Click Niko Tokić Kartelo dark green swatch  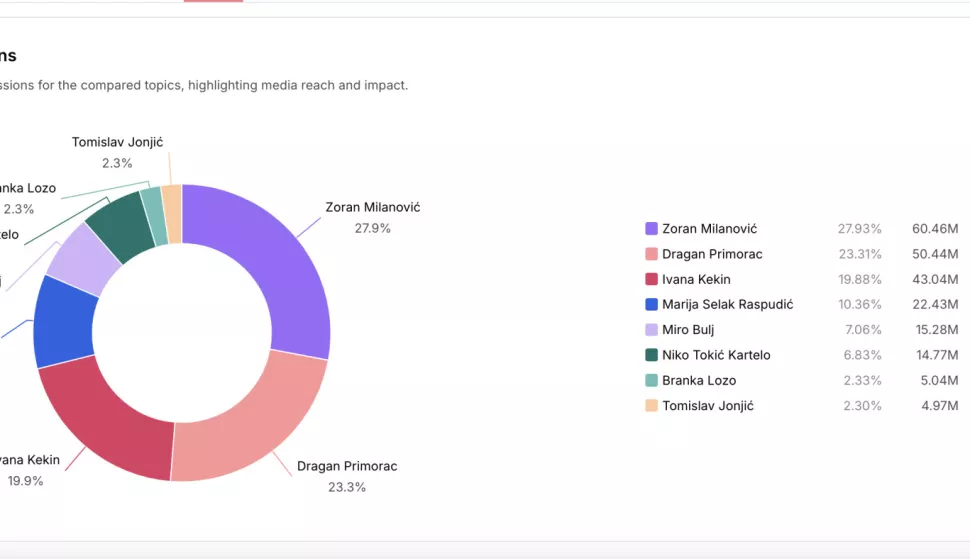click(x=652, y=355)
